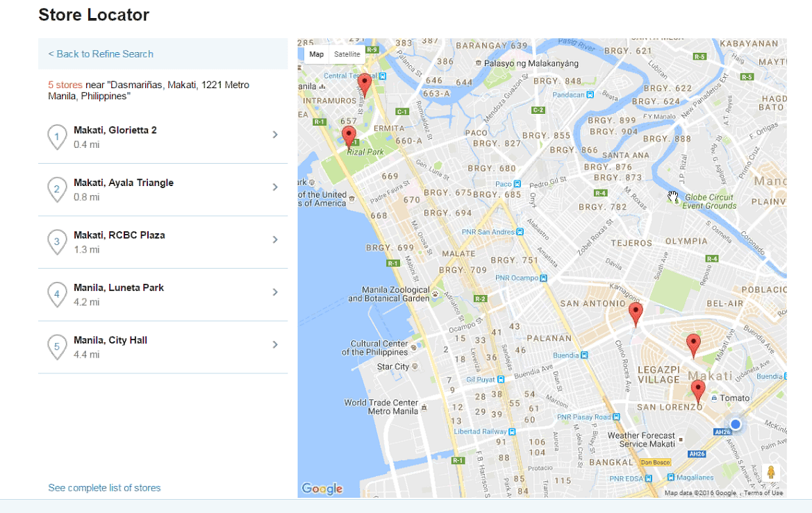Click the Tomato place label on map
Viewport: 812px width, 513px height.
734,398
